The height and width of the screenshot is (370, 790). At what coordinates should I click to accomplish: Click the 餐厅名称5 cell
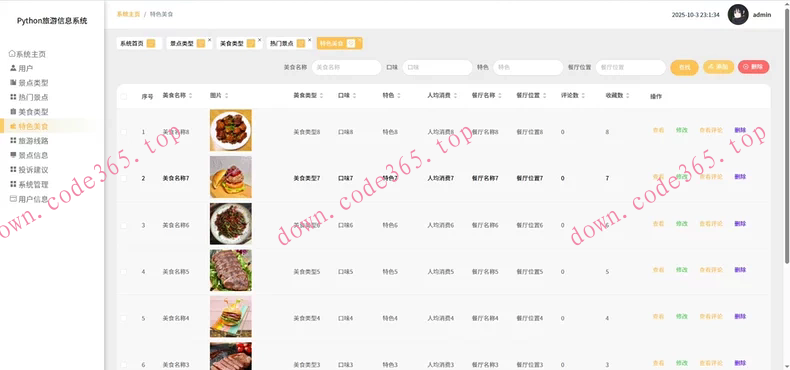(485, 272)
